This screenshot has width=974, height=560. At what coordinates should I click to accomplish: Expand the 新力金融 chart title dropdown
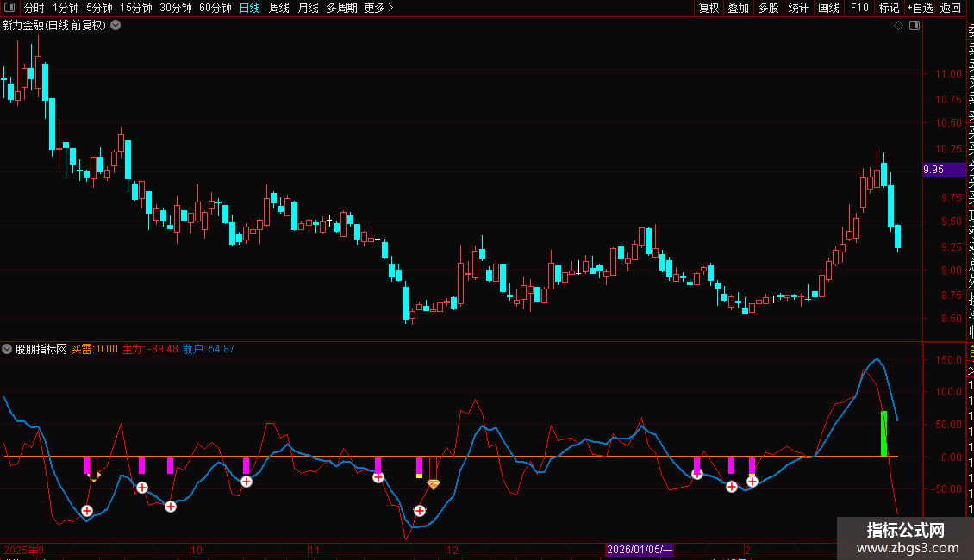(116, 26)
